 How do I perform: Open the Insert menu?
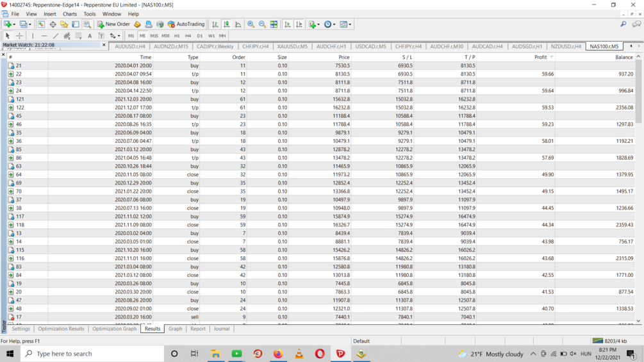50,14
